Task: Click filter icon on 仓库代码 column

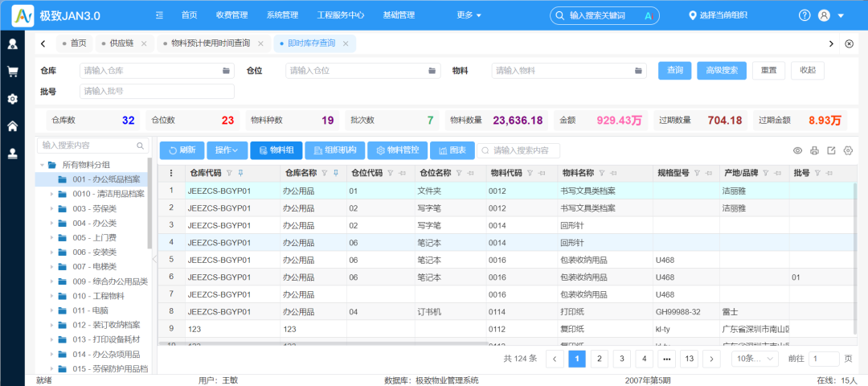Action: (x=229, y=173)
